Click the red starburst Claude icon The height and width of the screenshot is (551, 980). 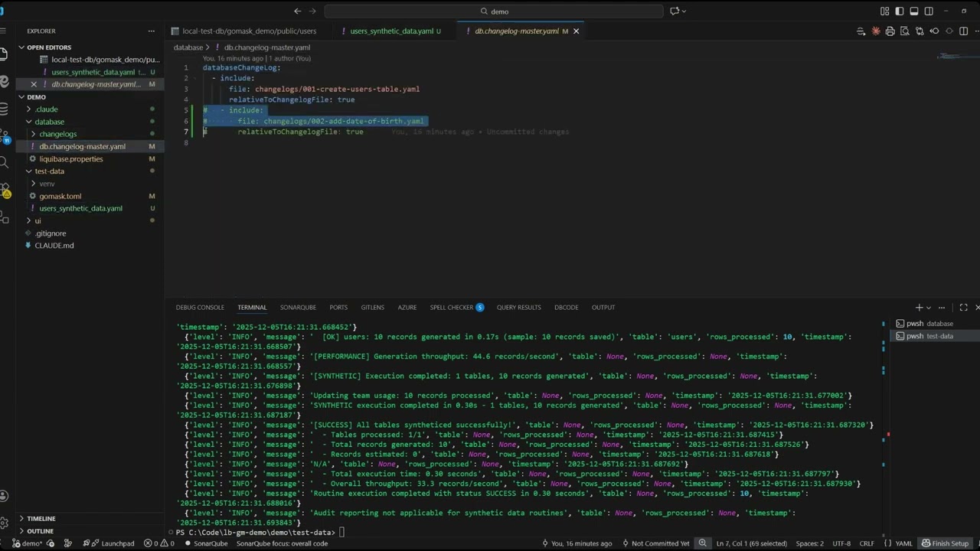pyautogui.click(x=876, y=31)
